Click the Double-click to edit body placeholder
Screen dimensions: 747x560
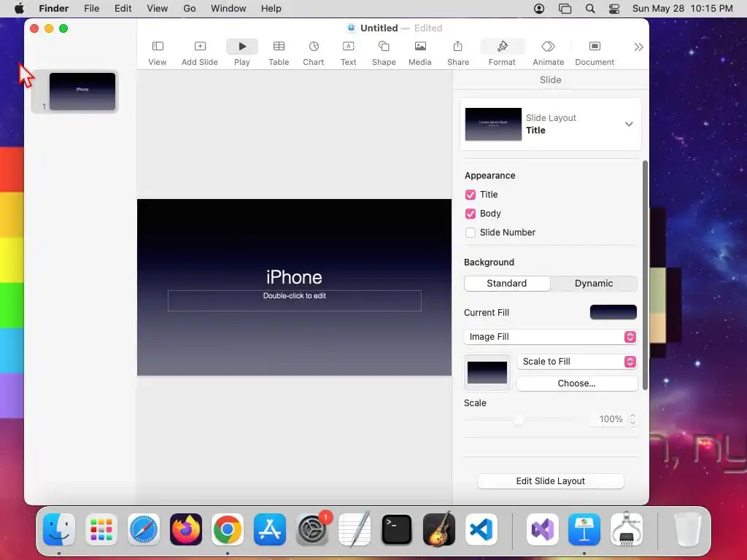click(x=295, y=300)
